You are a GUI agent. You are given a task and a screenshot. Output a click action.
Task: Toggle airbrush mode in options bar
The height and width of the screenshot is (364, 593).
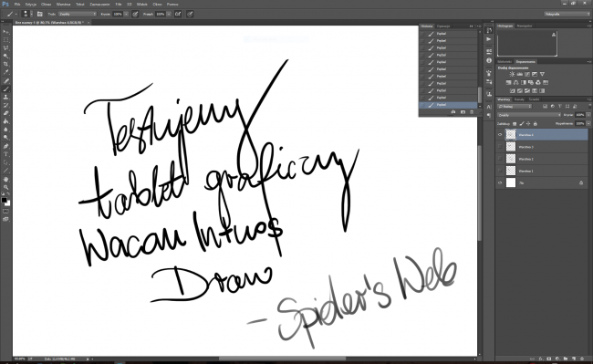coord(178,14)
